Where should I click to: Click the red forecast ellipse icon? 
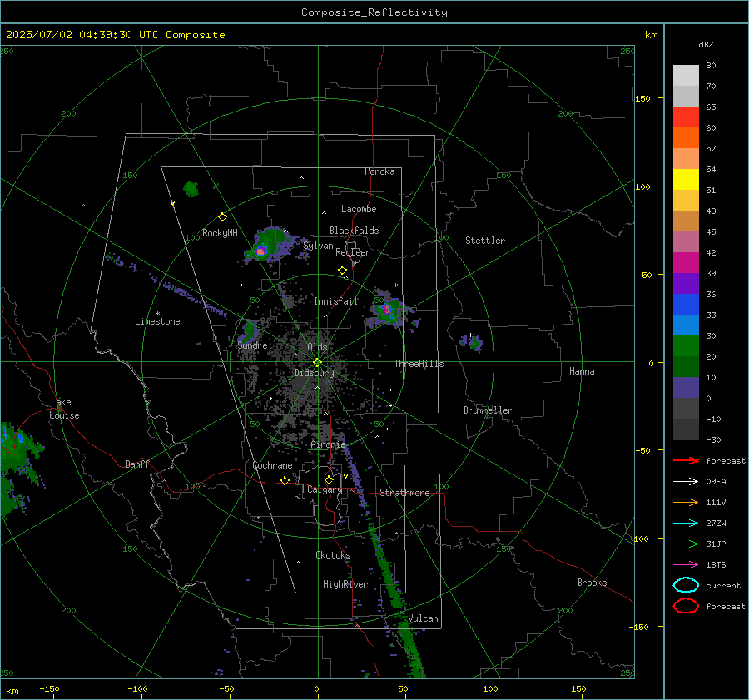(x=686, y=606)
